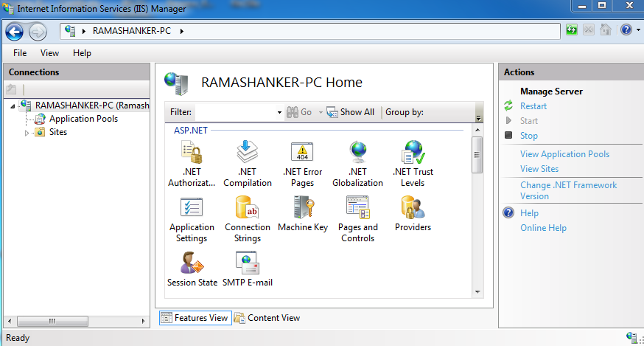Screen dimensions: 644x346
Task: Open the SMTP E-mail feature
Action: pos(248,269)
